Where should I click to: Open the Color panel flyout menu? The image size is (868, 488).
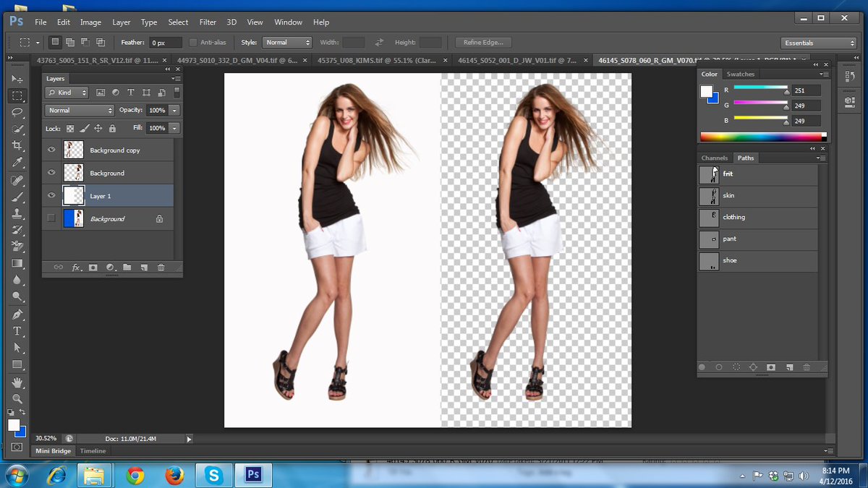click(x=824, y=74)
